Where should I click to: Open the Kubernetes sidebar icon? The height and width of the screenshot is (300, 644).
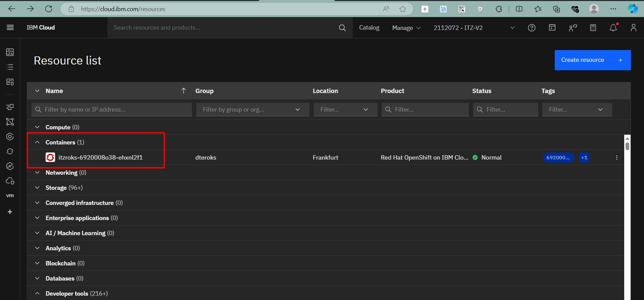[10, 137]
